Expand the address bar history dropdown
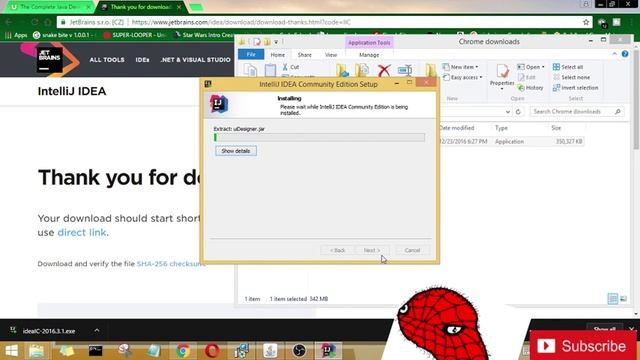Image resolution: width=640 pixels, height=360 pixels. point(508,111)
